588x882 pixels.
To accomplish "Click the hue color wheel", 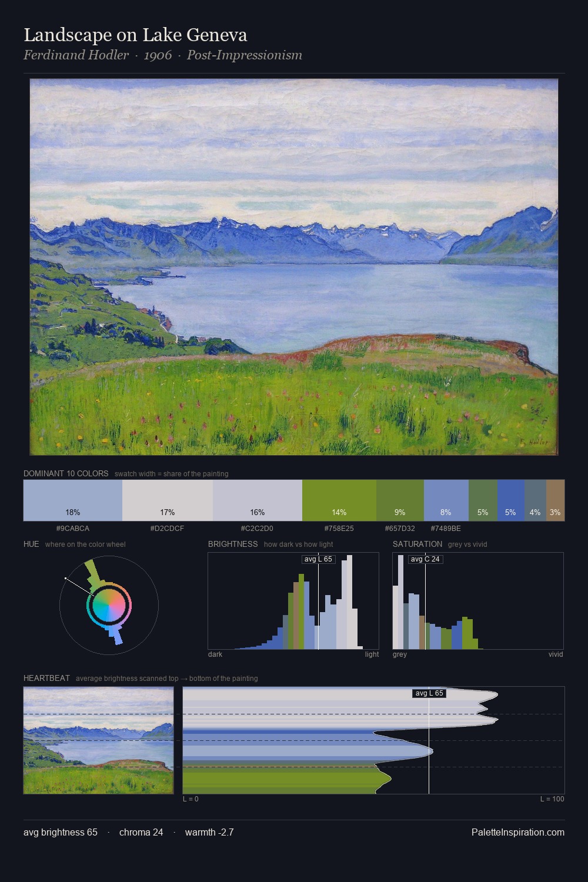I will point(109,605).
